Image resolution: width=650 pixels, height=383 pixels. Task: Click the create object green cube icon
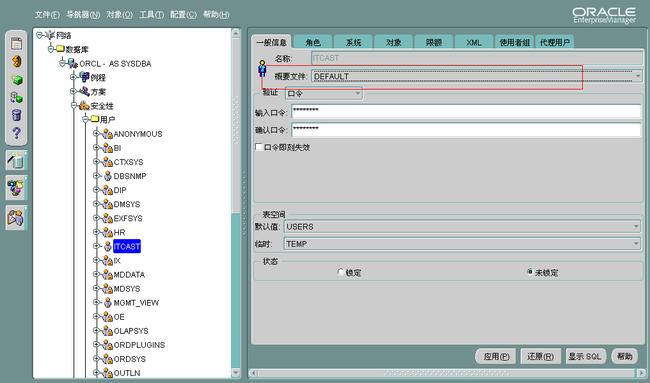click(16, 79)
